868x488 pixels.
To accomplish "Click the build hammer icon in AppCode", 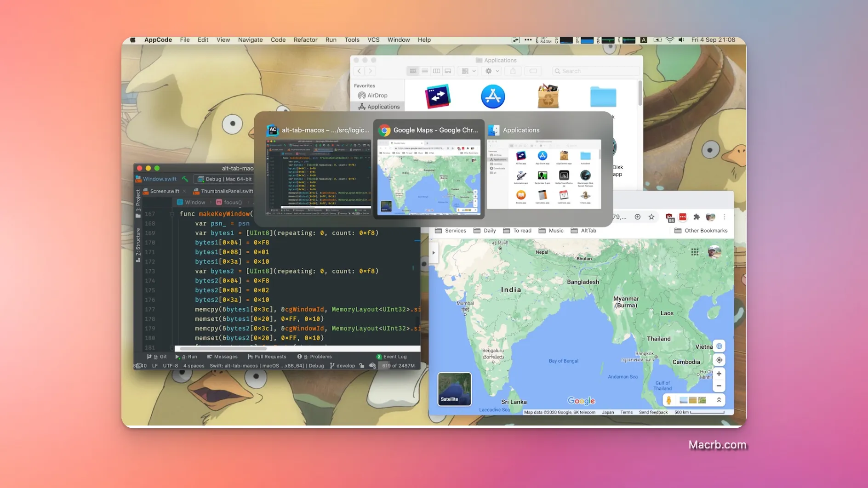I will pyautogui.click(x=185, y=179).
